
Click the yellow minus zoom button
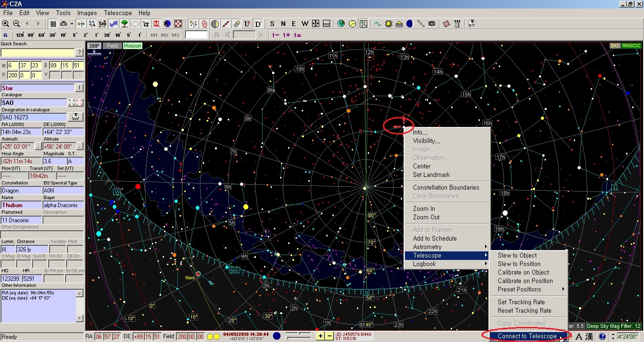pos(330,336)
